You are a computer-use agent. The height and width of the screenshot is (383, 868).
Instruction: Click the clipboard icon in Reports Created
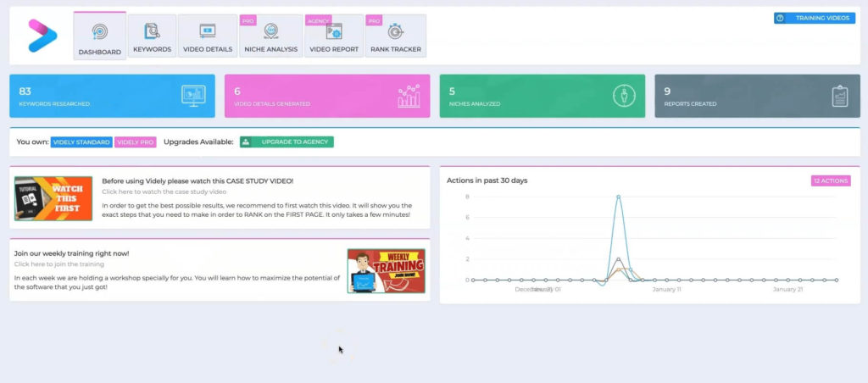(x=840, y=96)
